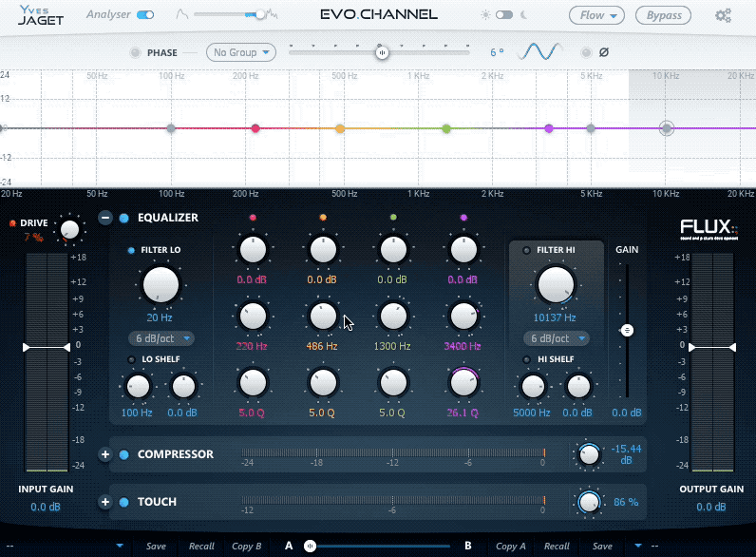756x557 pixels.
Task: Open the settings gear icon
Action: point(723,15)
